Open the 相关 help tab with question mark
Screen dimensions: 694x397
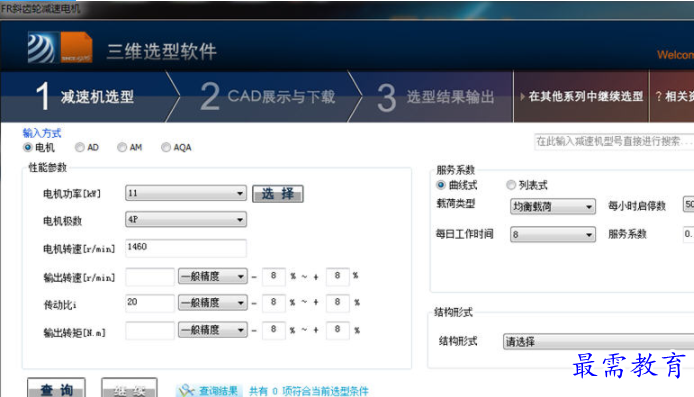click(x=672, y=96)
